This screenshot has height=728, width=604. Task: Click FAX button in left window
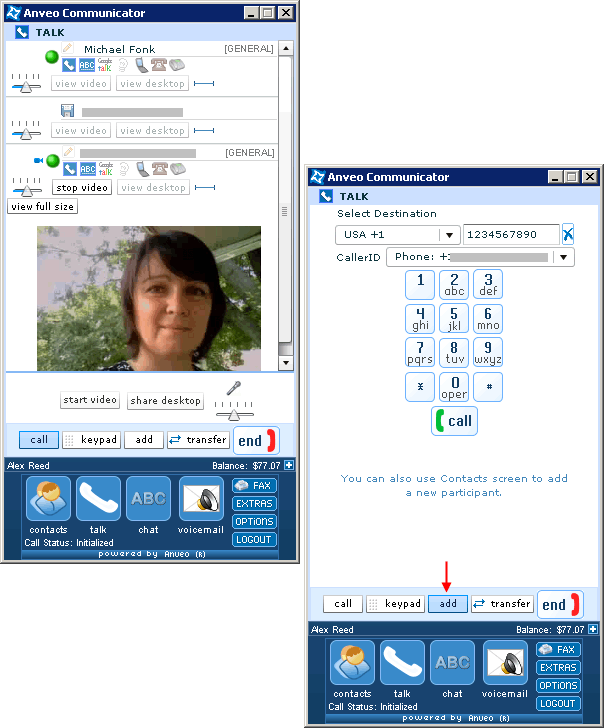pyautogui.click(x=254, y=485)
